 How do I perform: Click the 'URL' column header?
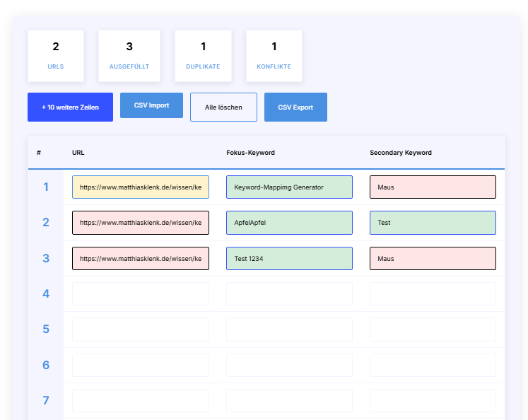pos(78,153)
